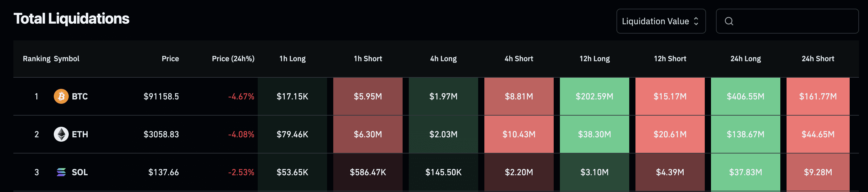The width and height of the screenshot is (868, 192).
Task: Click BTC 24h Long $406.55M cell
Action: (x=745, y=96)
